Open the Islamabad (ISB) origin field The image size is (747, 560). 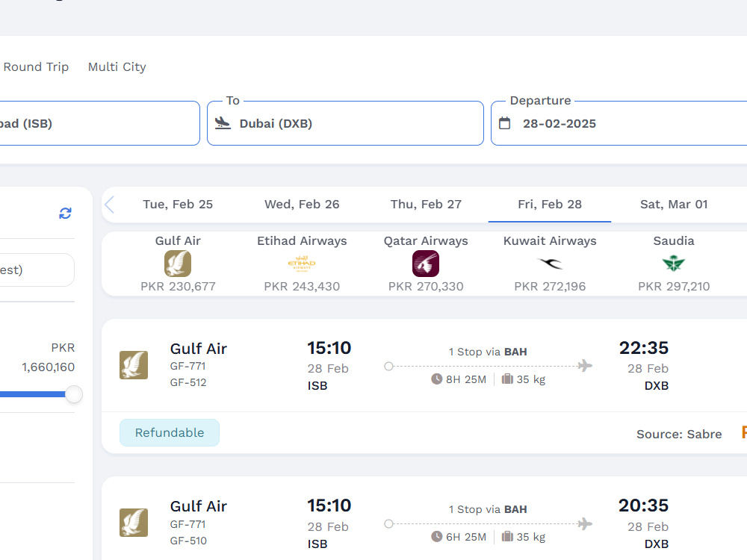[x=99, y=123]
